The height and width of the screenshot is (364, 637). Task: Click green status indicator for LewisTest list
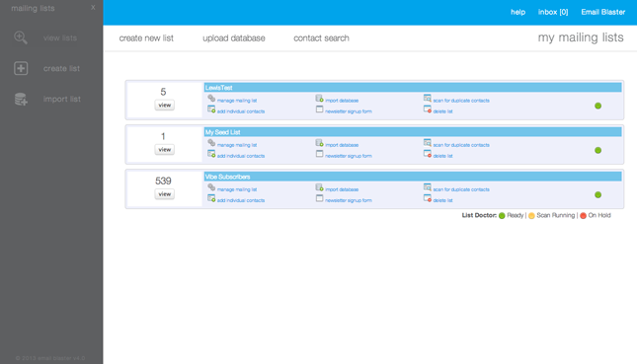(598, 106)
